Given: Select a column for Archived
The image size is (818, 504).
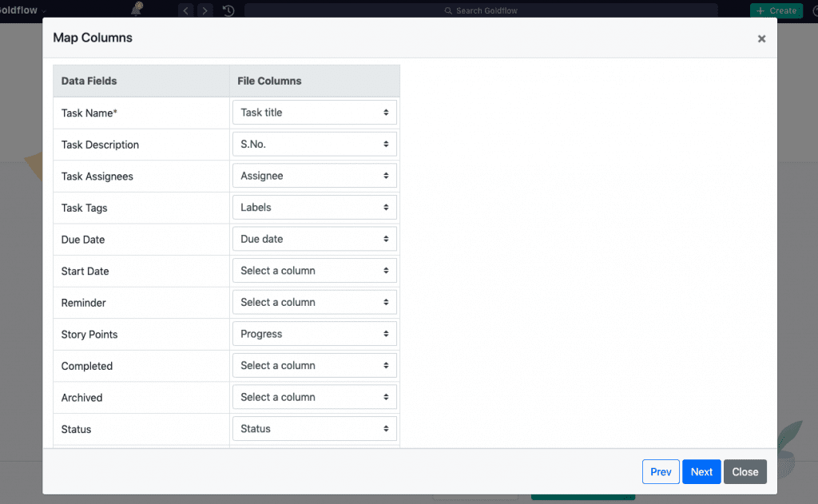Looking at the screenshot, I should (315, 397).
